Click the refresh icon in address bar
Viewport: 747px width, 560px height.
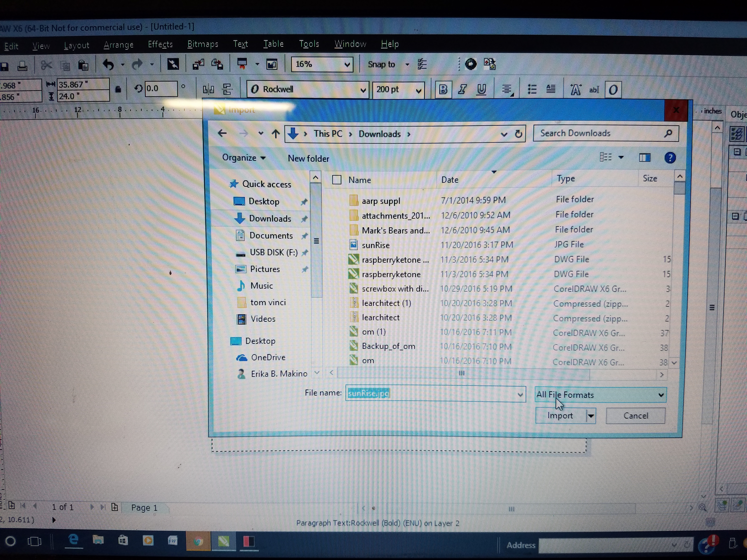click(518, 134)
